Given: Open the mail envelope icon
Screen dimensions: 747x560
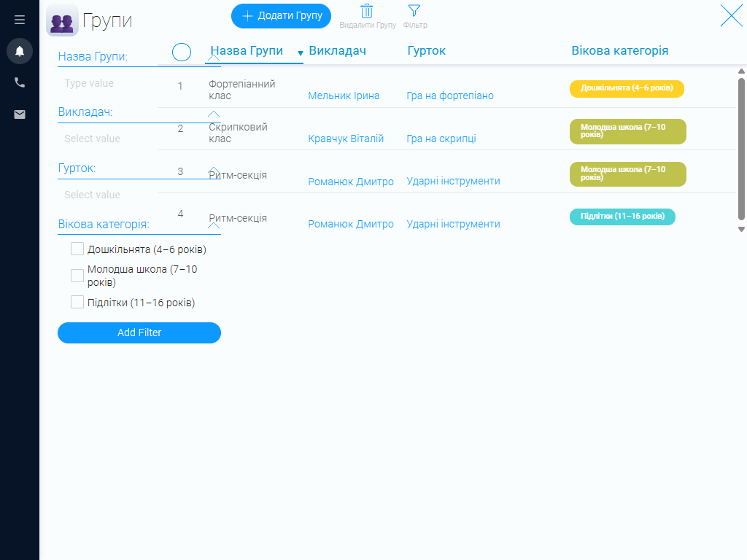Looking at the screenshot, I should click(x=20, y=114).
